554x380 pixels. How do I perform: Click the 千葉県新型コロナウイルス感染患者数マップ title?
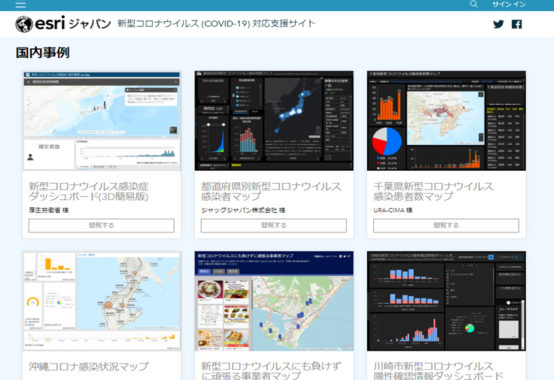(x=433, y=191)
